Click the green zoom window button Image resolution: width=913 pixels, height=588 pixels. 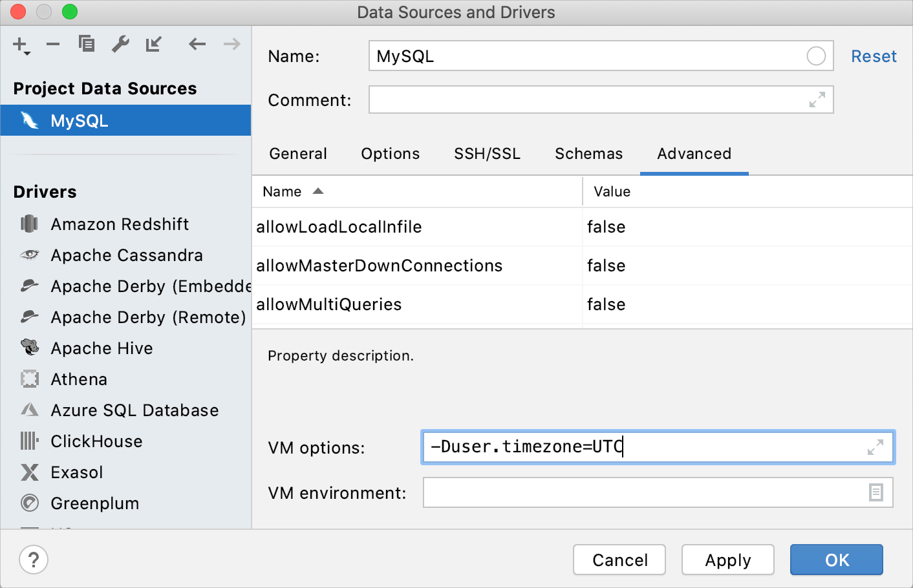[69, 12]
